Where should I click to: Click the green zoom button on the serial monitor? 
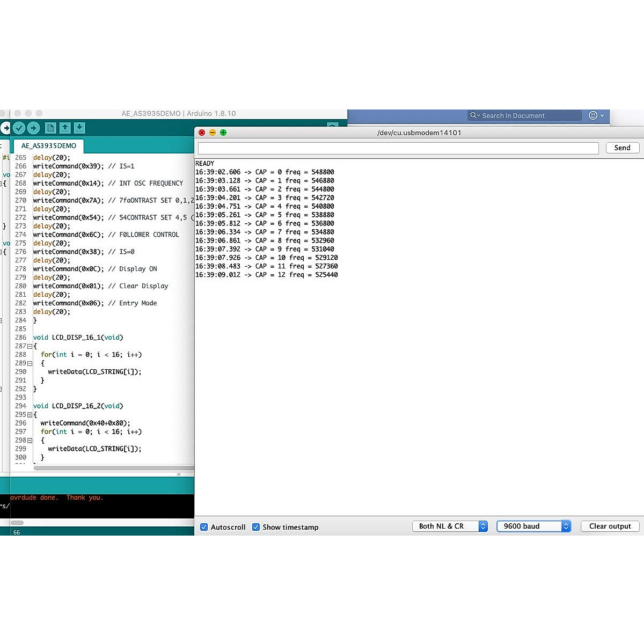223,133
